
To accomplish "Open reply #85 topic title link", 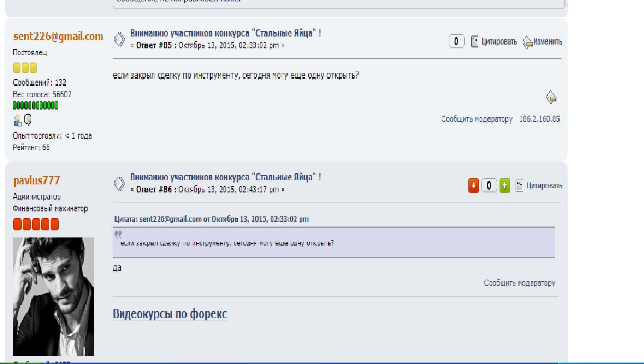I will [x=225, y=33].
